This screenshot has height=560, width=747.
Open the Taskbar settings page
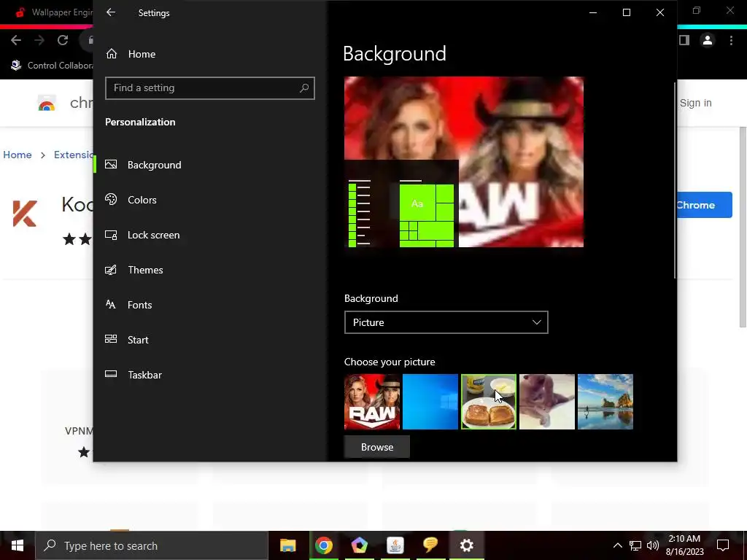pyautogui.click(x=133, y=375)
